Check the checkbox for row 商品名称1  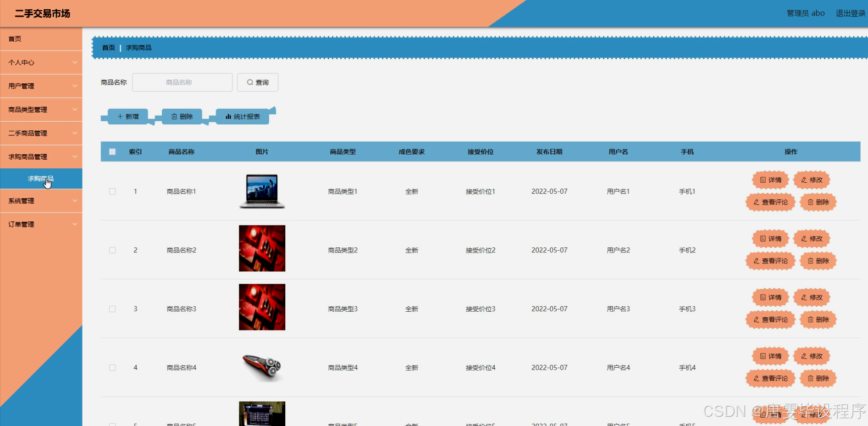[x=112, y=191]
